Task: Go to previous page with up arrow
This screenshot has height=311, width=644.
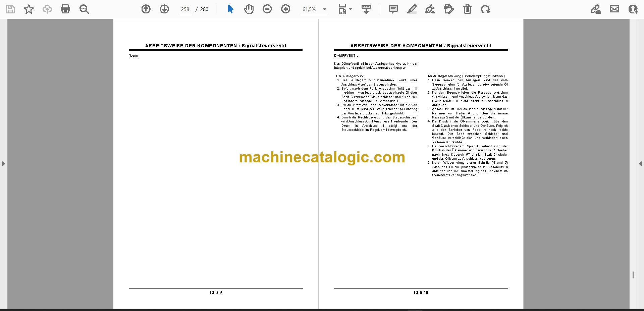Action: 146,9
